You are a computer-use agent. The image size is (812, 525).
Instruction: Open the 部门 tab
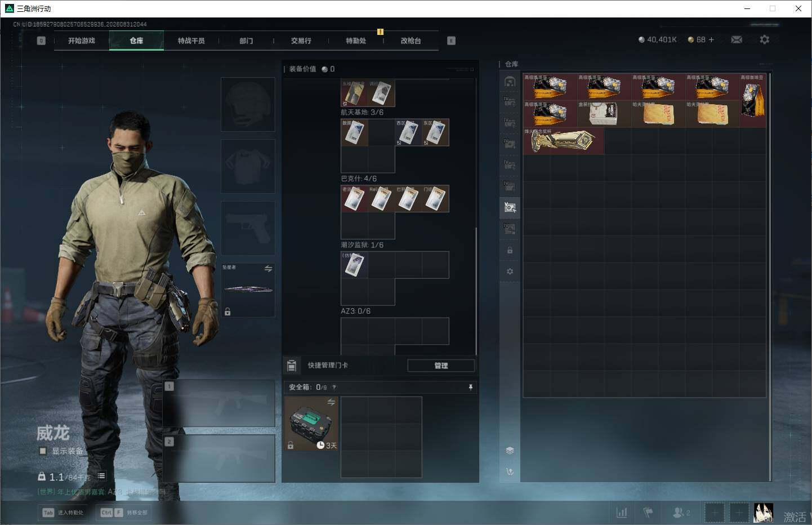(x=246, y=41)
